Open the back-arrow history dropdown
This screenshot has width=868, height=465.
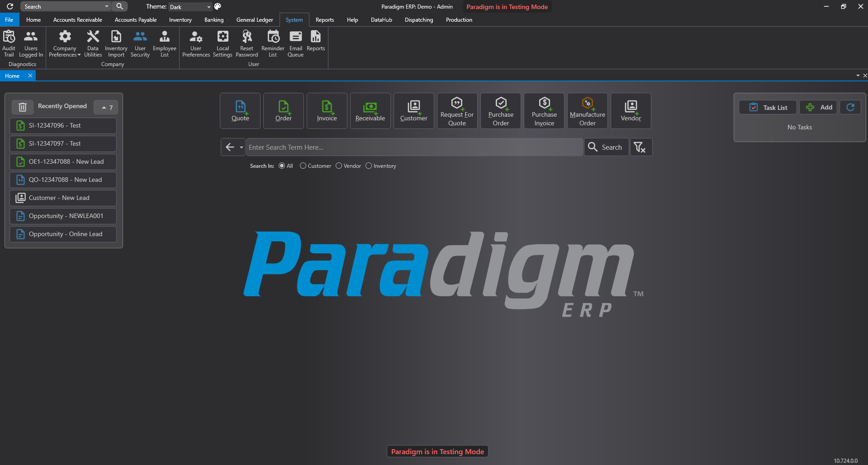[x=241, y=147]
